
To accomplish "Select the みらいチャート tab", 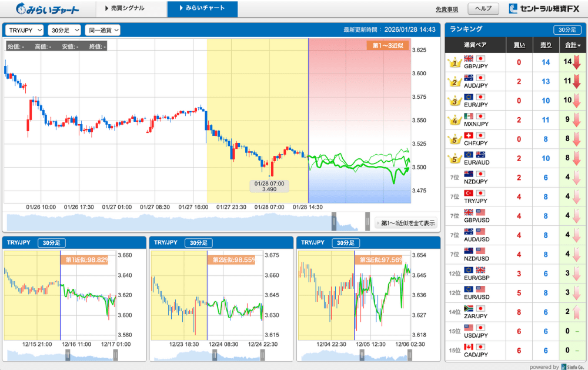I will point(203,9).
